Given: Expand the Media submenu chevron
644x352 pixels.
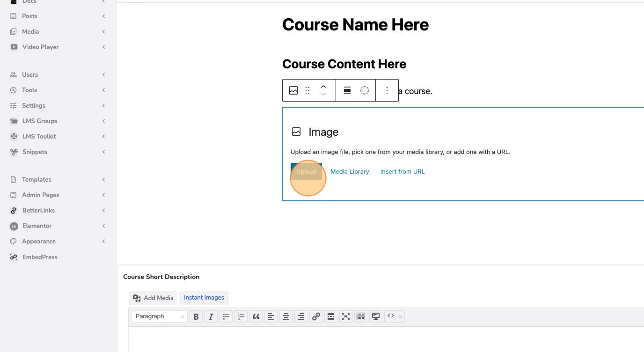Looking at the screenshot, I should coord(103,31).
